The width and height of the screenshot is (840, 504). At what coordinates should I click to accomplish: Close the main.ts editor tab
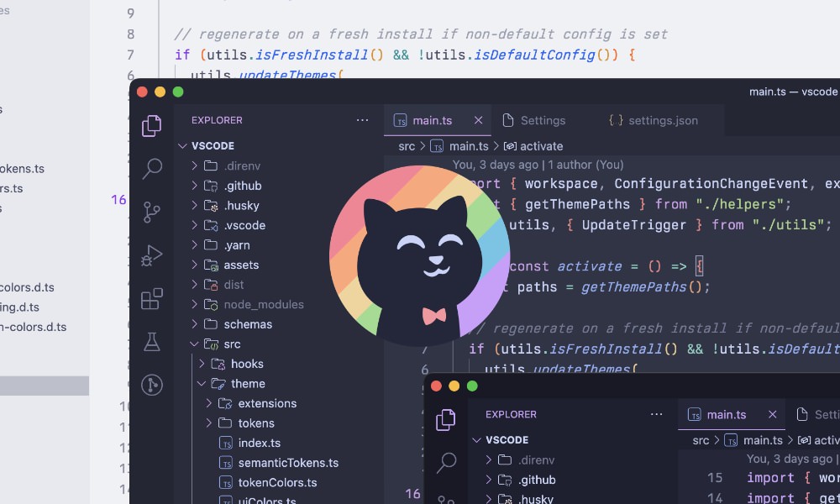tap(478, 120)
